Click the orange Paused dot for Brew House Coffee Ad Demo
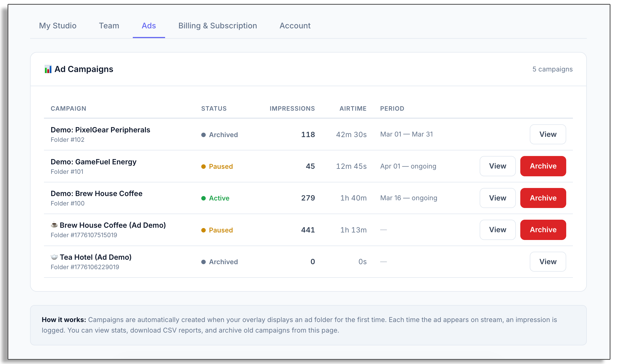Screen dimensions: 618x364 [x=204, y=230]
